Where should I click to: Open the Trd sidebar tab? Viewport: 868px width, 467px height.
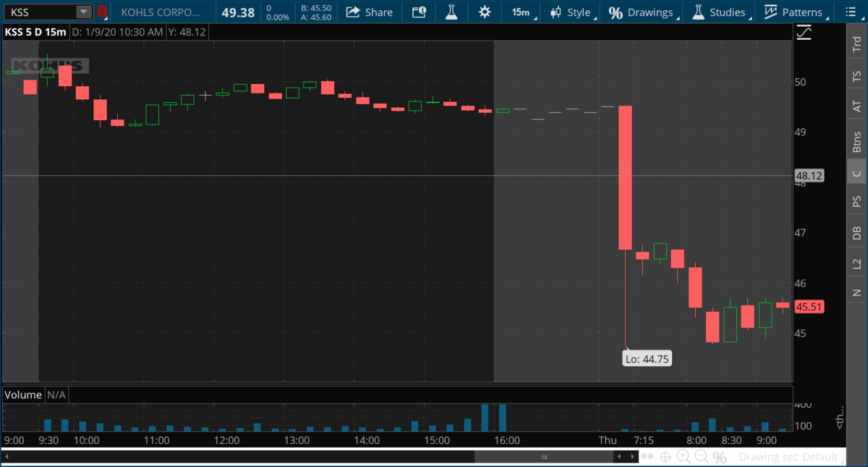[x=857, y=45]
